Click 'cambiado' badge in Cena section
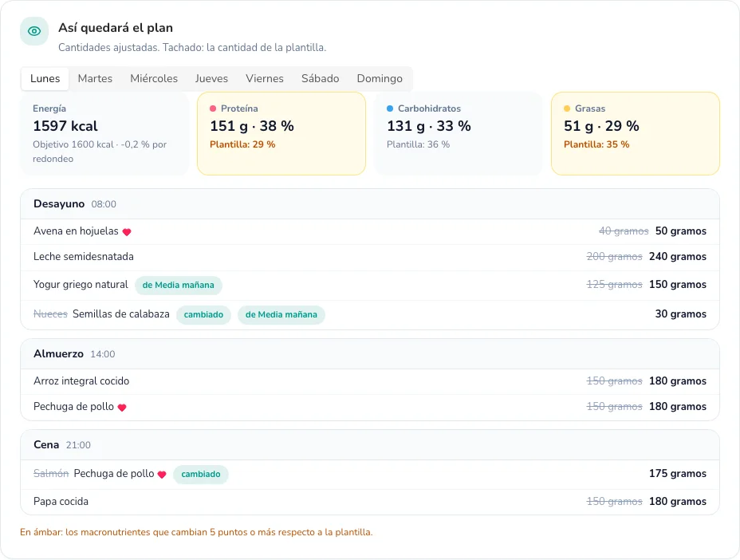 coord(201,474)
